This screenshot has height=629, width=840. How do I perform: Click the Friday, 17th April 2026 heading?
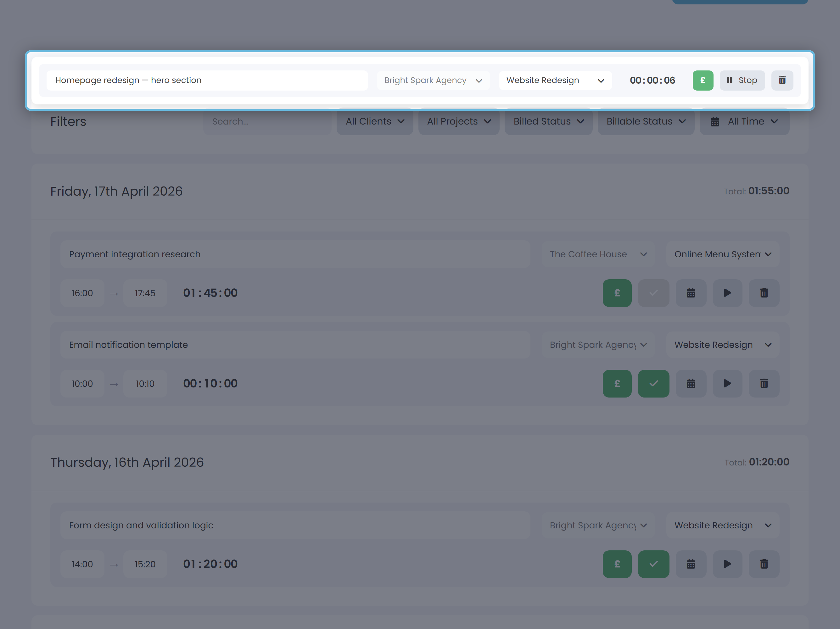[116, 191]
